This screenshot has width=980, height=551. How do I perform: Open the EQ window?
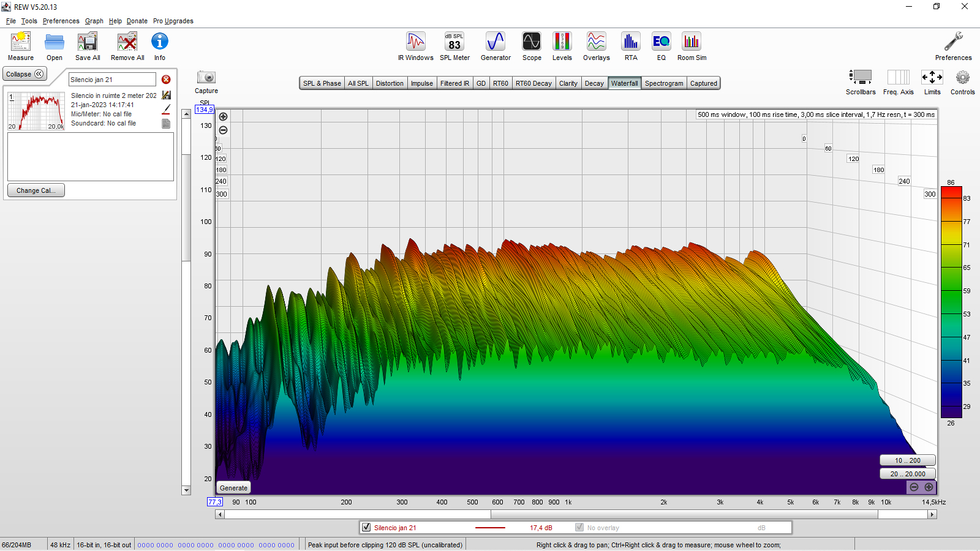[x=661, y=42]
